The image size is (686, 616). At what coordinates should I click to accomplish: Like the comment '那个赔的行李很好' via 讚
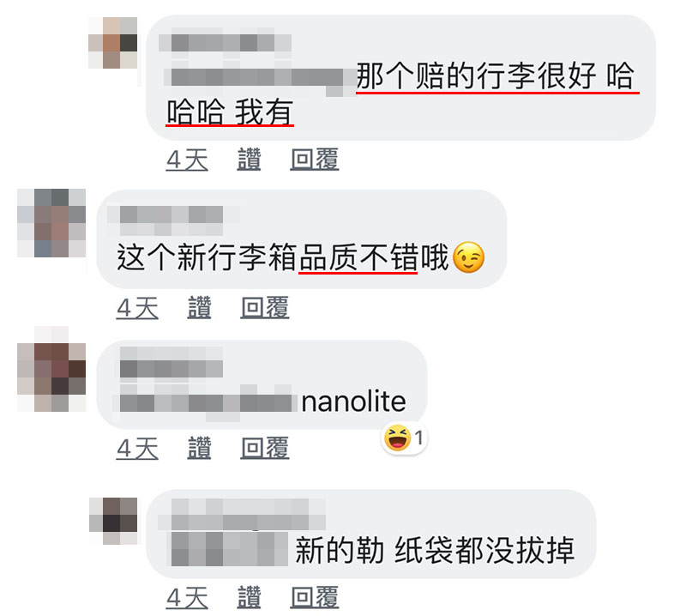click(x=249, y=160)
